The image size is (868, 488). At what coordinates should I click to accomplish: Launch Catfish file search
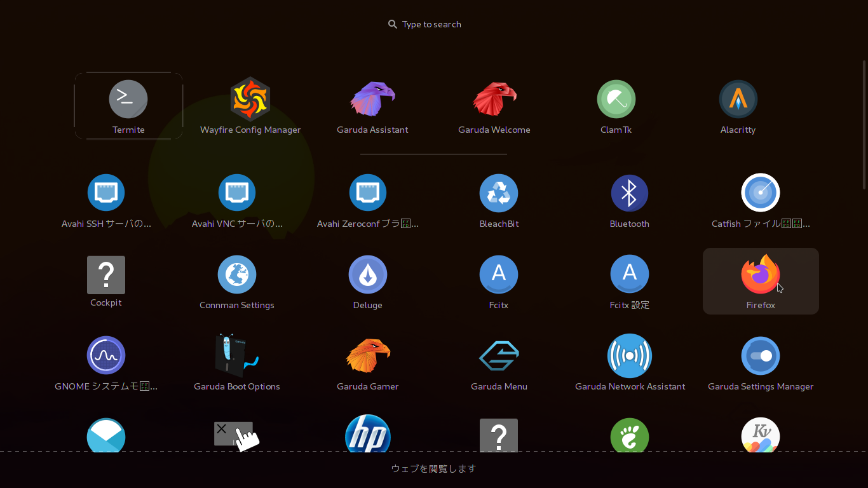pos(761,200)
